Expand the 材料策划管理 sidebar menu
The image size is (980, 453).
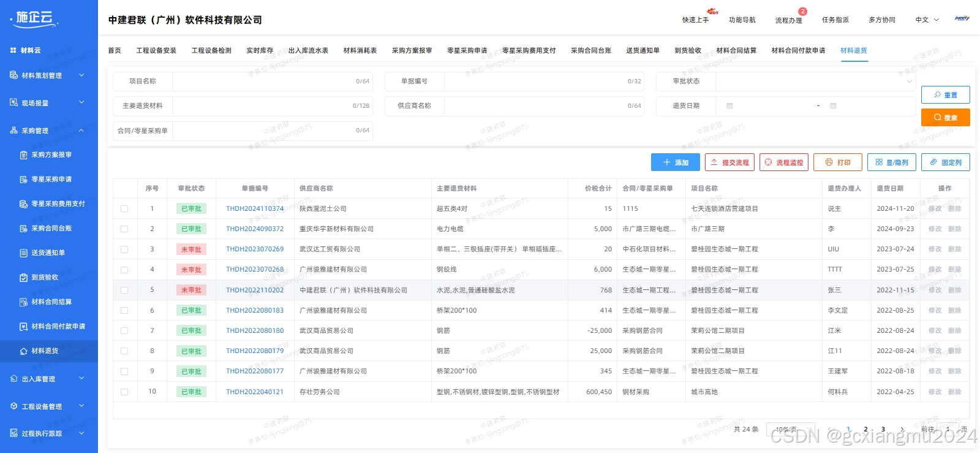[81, 75]
